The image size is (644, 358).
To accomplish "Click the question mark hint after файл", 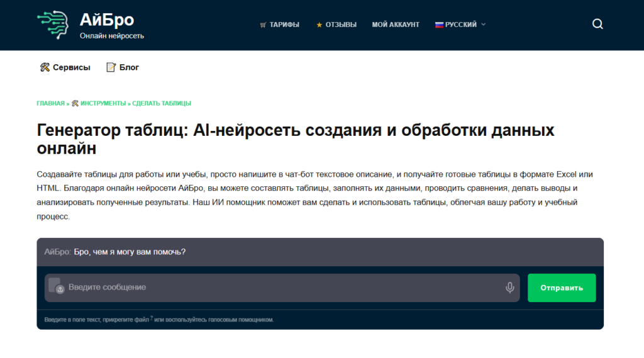I will click(152, 318).
